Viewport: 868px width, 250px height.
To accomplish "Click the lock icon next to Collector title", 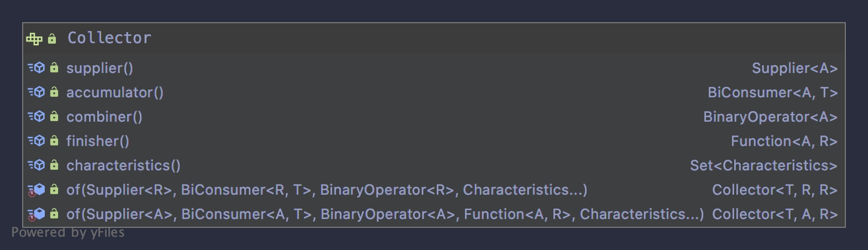I will click(x=52, y=39).
